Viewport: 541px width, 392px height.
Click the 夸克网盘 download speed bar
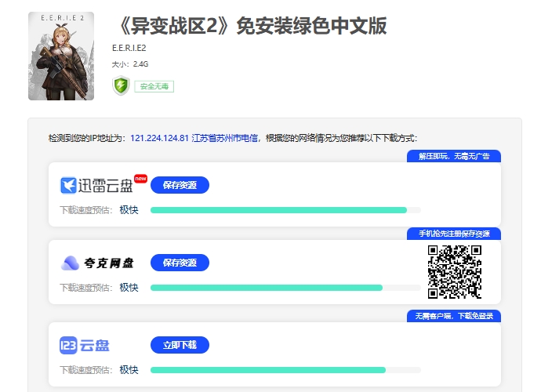[285, 288]
